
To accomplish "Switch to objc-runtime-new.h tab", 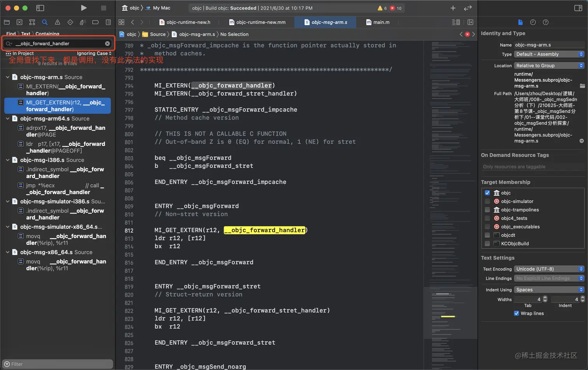I will pos(185,22).
